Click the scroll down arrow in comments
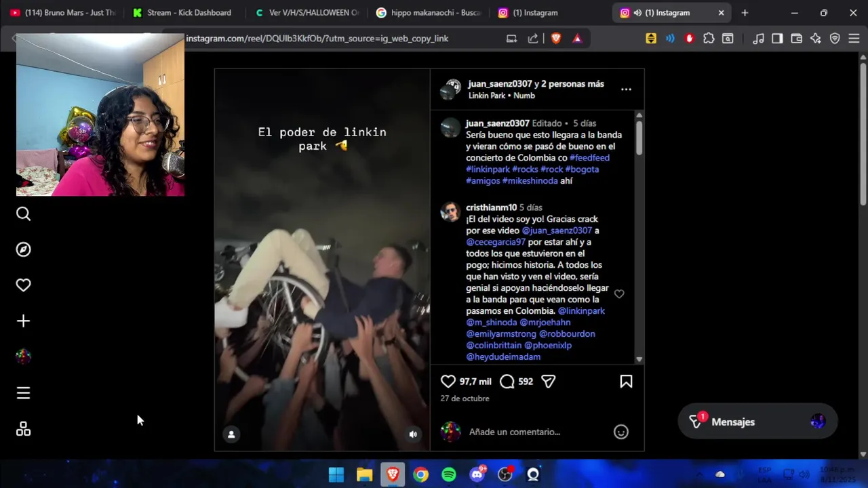The width and height of the screenshot is (868, 488). tap(639, 359)
